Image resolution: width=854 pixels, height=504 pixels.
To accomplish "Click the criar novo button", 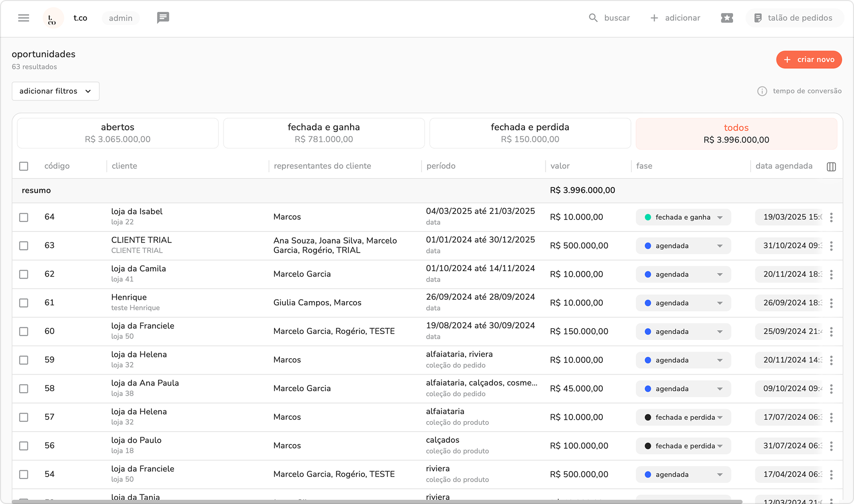I will (808, 60).
